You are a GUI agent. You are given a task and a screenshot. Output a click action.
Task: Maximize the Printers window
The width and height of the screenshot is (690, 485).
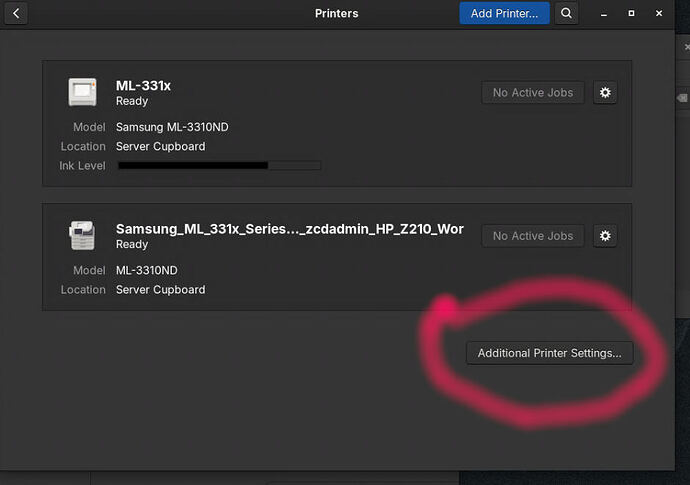coord(631,14)
